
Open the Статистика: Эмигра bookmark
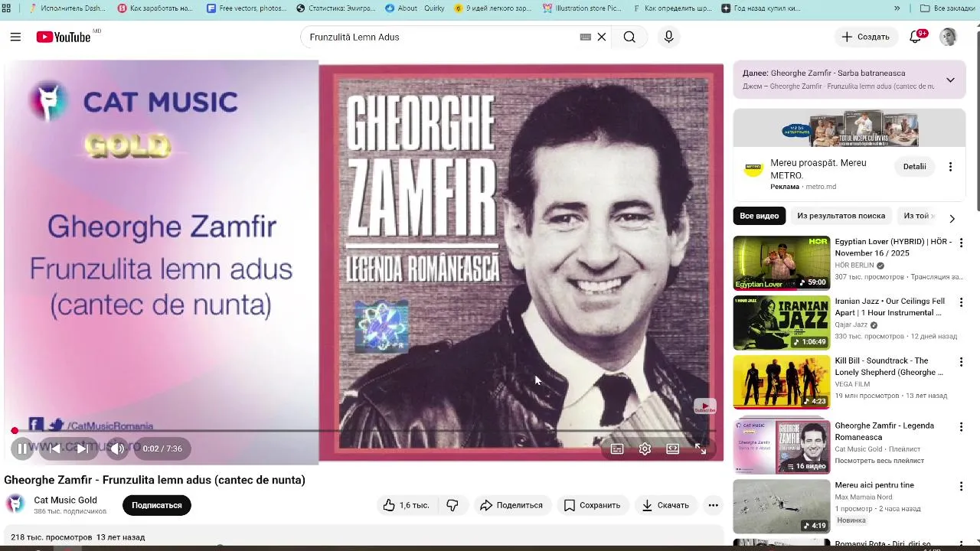coord(336,8)
